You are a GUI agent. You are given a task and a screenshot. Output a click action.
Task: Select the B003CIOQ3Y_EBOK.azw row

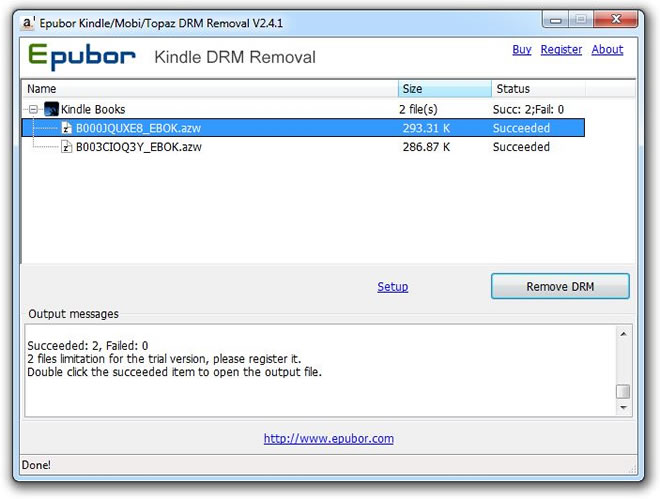(303, 146)
